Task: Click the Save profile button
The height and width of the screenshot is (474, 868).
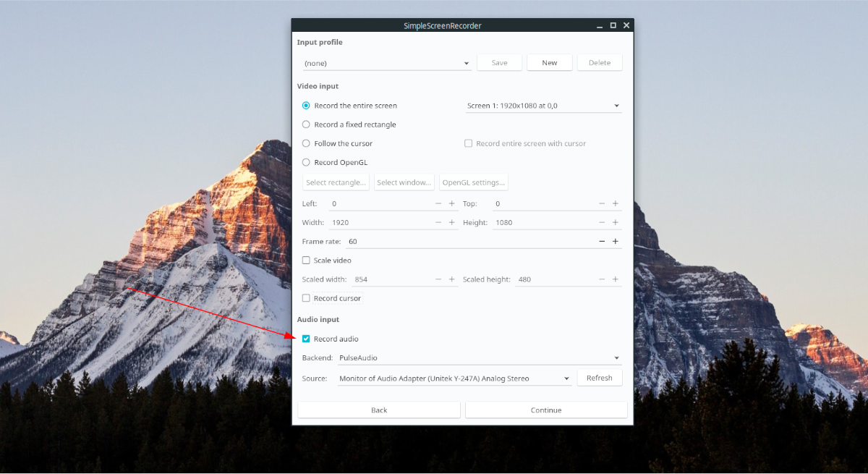Action: tap(499, 63)
